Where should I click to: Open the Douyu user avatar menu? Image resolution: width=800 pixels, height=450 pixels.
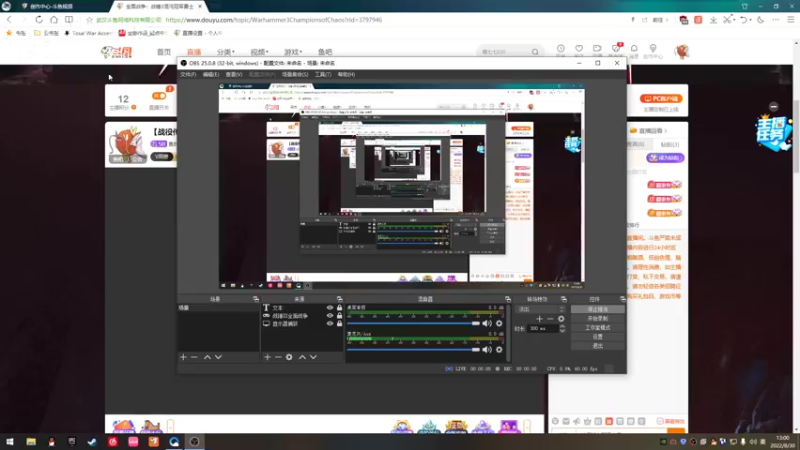682,52
